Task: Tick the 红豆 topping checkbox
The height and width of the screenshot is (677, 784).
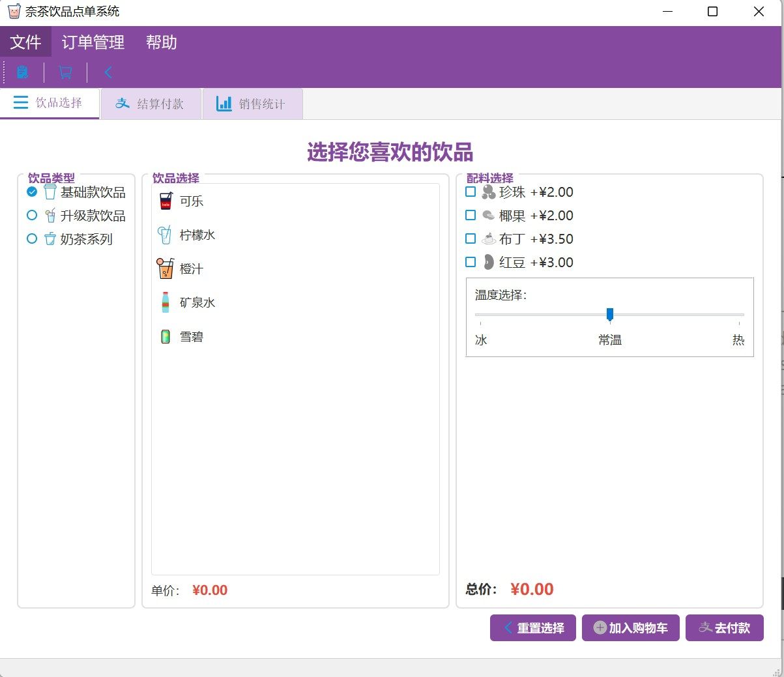Action: (x=471, y=263)
